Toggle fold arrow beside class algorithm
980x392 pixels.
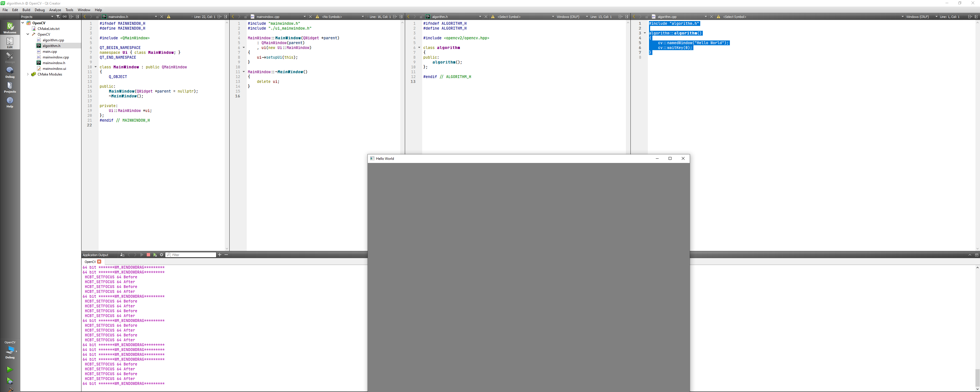[x=419, y=48]
